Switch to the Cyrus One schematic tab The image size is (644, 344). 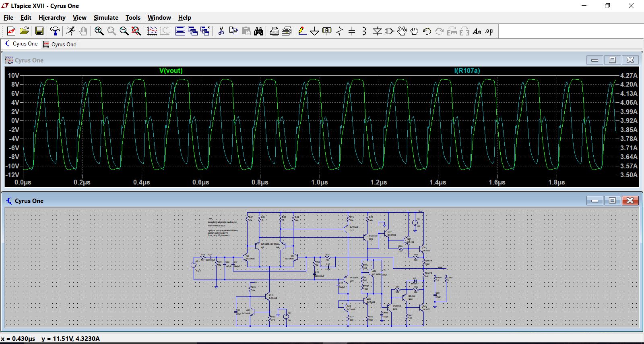tap(21, 44)
